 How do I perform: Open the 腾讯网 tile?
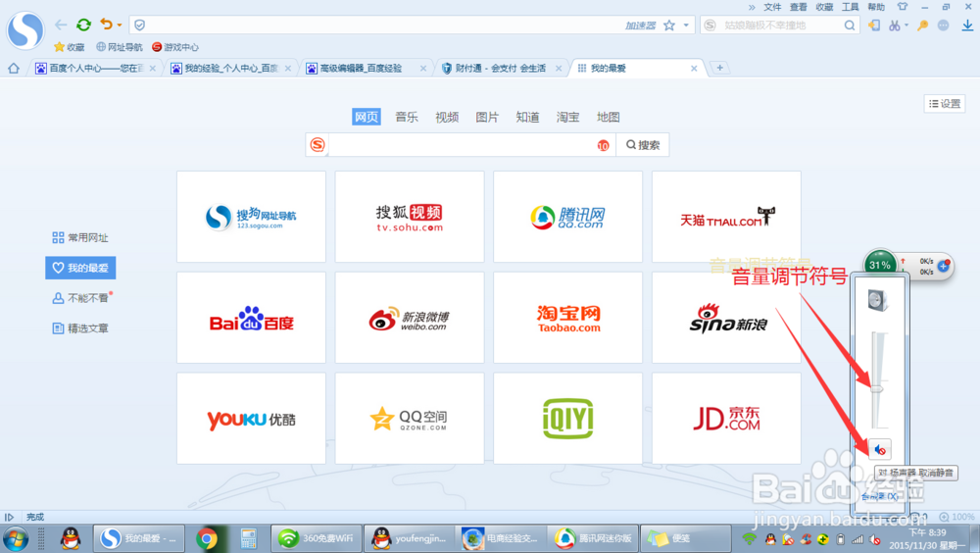[x=568, y=217]
